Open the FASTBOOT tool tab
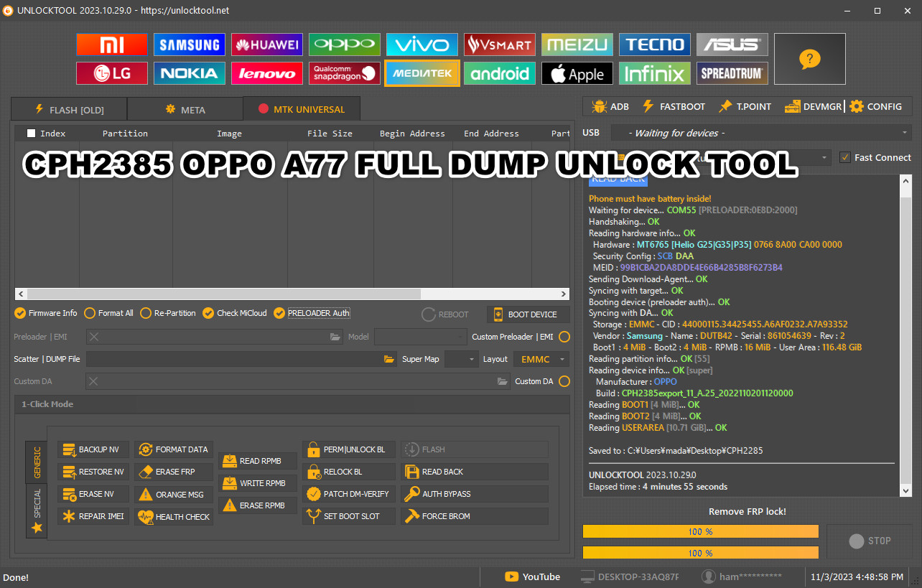Screen dimensions: 922x588 coord(674,106)
